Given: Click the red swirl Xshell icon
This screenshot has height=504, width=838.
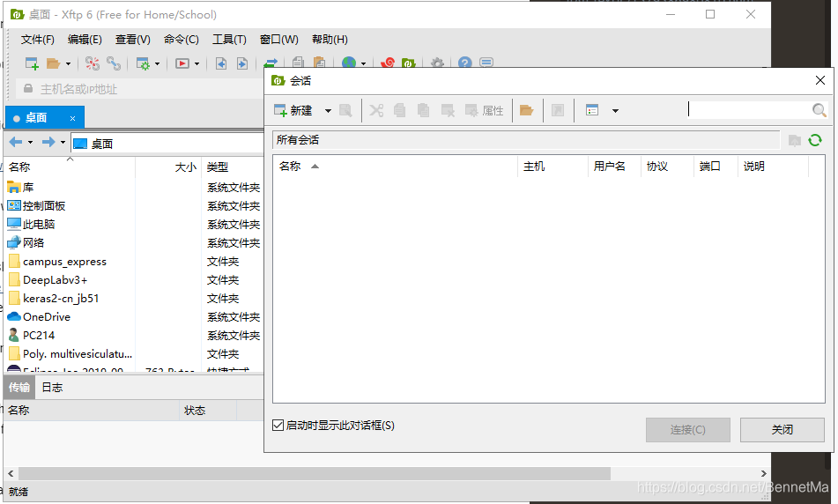Looking at the screenshot, I should click(388, 63).
